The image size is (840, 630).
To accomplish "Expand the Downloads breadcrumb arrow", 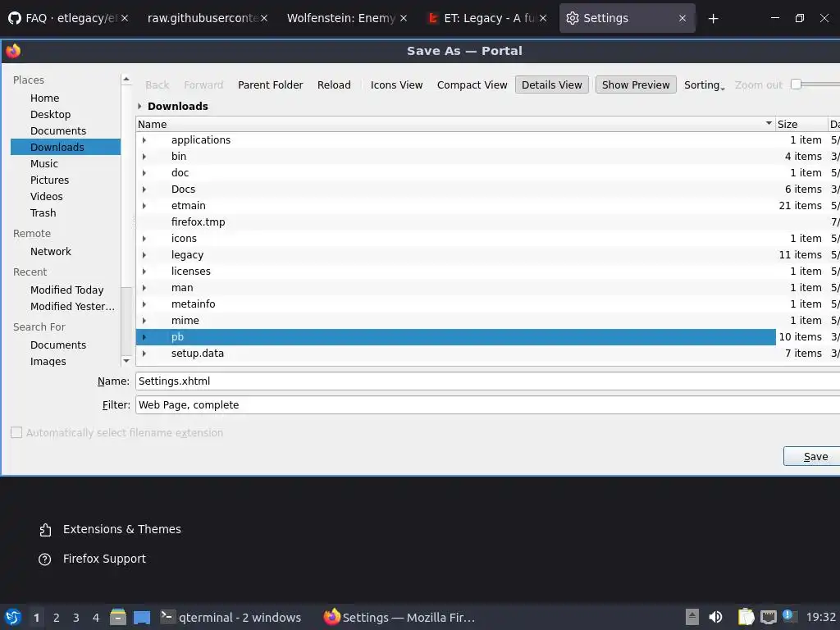I will point(139,106).
